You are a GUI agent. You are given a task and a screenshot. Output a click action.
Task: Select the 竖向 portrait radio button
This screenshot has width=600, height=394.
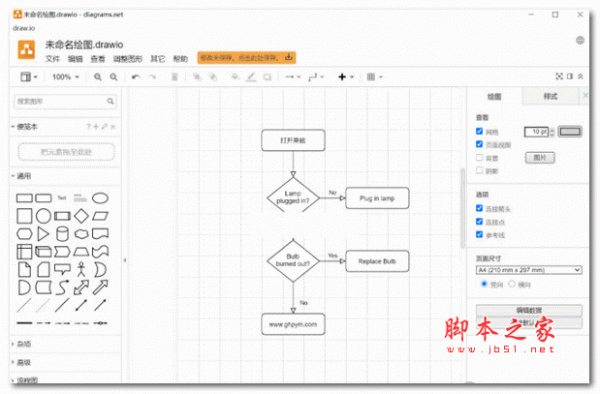(x=484, y=284)
